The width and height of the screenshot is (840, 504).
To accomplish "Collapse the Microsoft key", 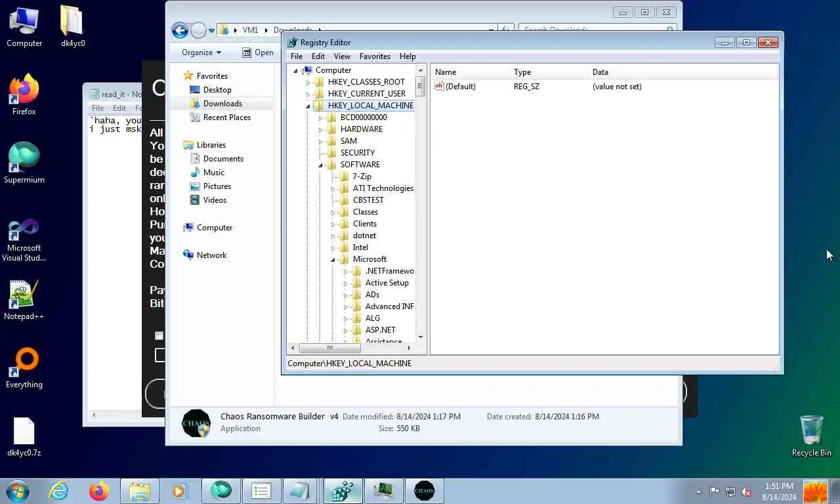I will [x=333, y=259].
